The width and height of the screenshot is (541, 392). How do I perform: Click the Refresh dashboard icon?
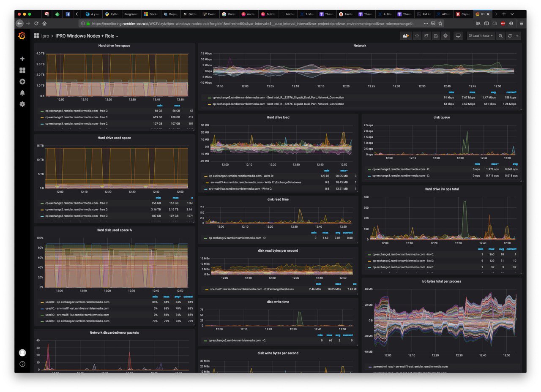coord(510,36)
